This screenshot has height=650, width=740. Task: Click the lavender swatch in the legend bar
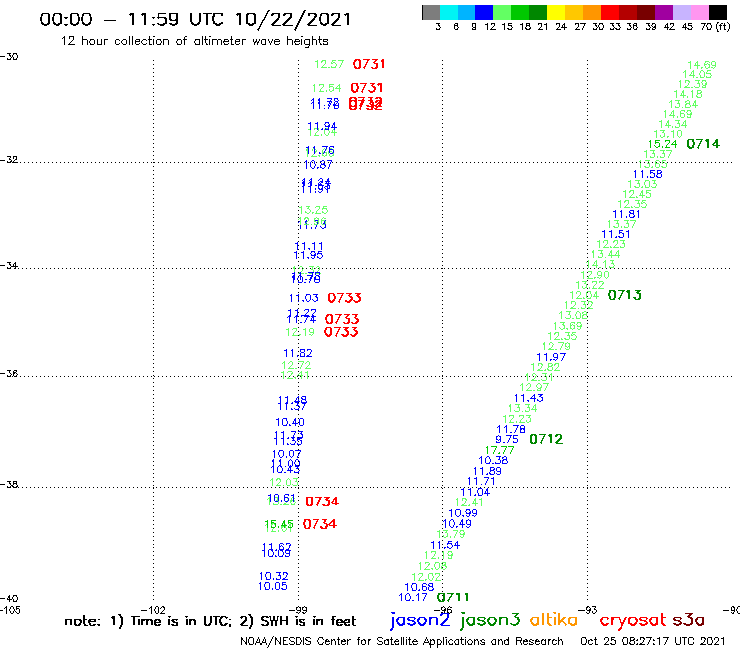tap(681, 12)
